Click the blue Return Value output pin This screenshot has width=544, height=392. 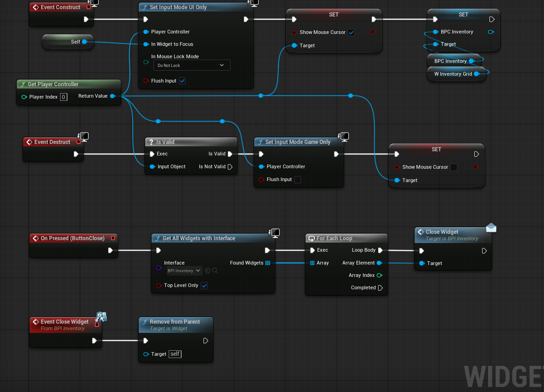click(112, 96)
